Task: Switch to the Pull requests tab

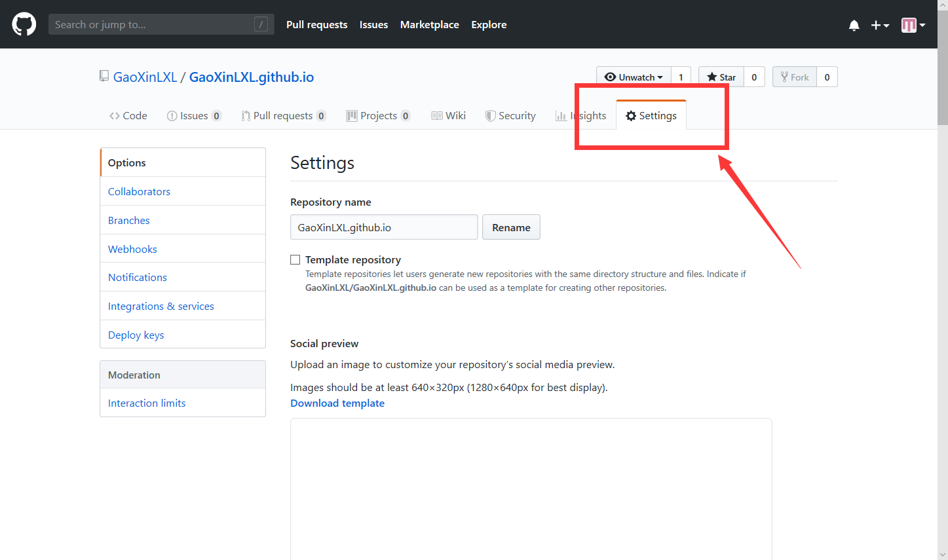Action: tap(283, 115)
